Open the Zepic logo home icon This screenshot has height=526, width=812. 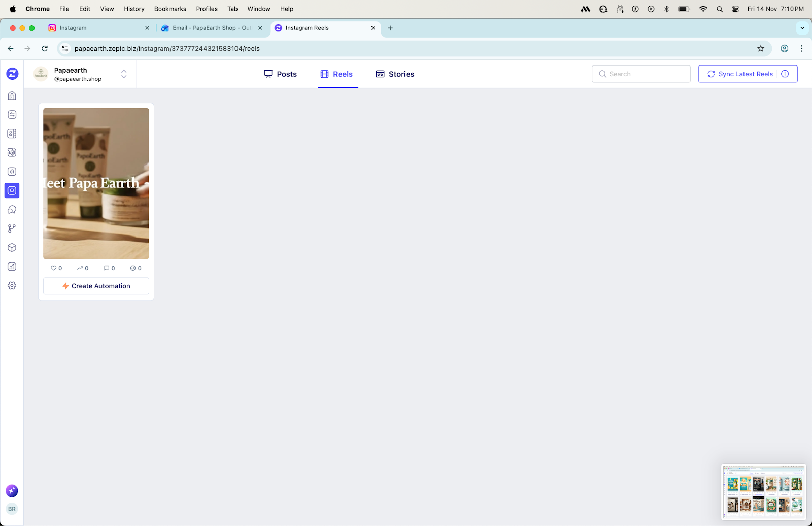click(x=12, y=74)
